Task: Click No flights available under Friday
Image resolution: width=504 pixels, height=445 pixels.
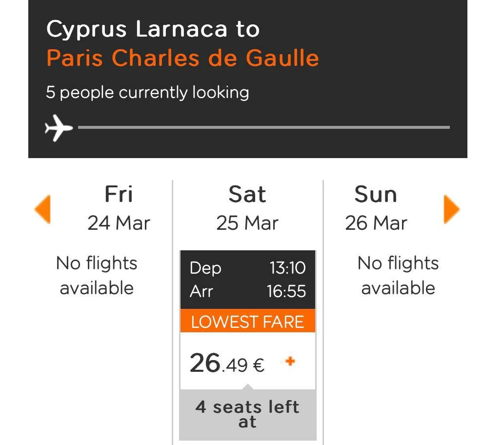Action: 97,275
